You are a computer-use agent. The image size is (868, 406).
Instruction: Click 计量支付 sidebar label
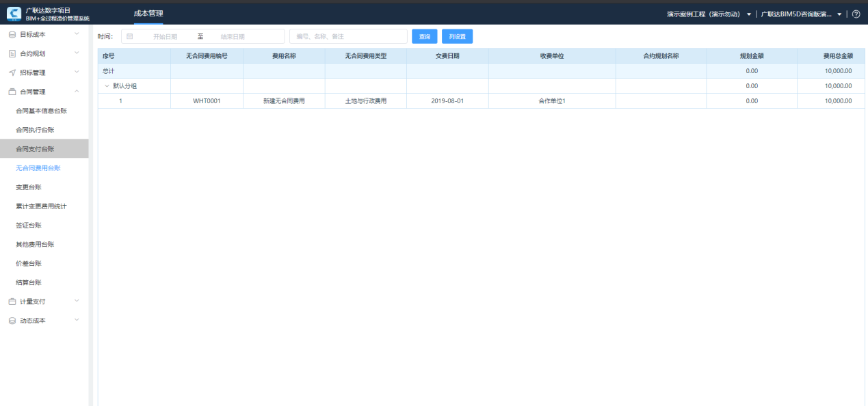tap(33, 301)
